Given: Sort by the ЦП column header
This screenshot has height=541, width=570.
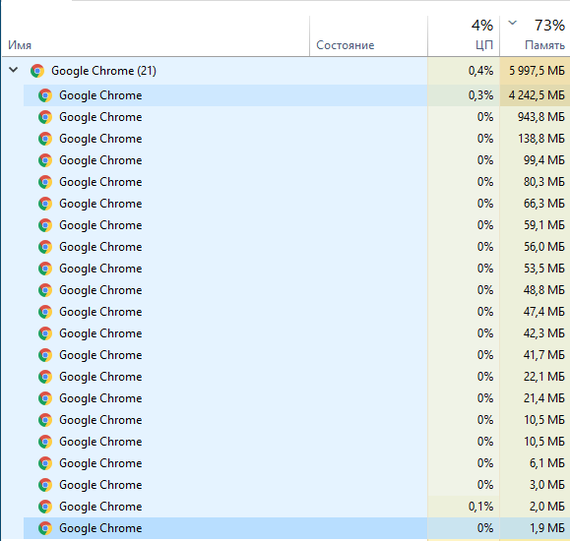Looking at the screenshot, I should point(463,36).
